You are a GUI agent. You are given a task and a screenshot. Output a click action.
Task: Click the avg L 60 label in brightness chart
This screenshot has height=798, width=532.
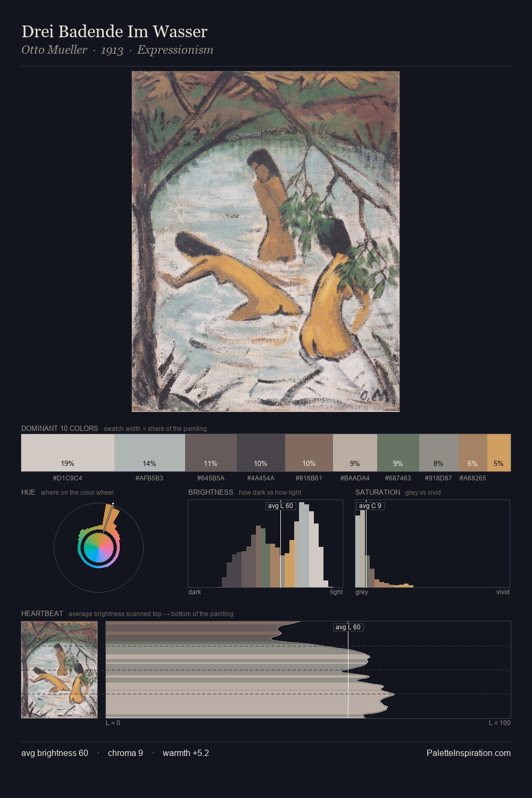[280, 506]
